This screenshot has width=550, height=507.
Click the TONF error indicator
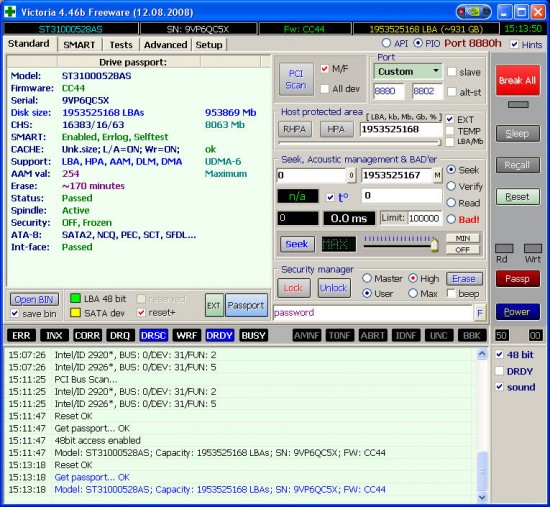pos(340,335)
